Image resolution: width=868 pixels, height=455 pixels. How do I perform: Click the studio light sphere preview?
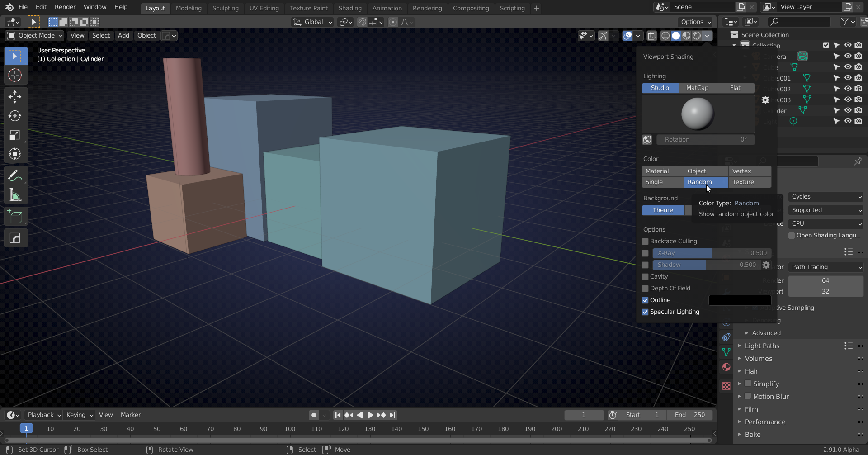[x=698, y=114]
